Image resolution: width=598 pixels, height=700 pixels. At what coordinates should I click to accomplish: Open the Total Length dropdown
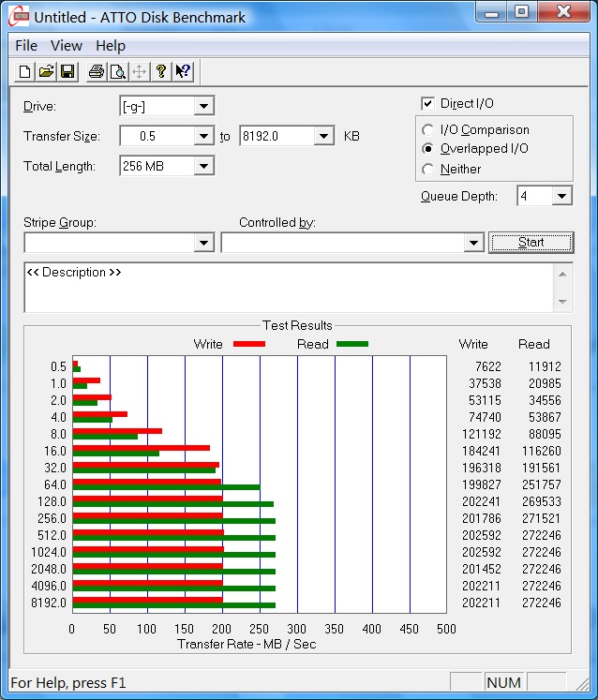click(x=203, y=166)
